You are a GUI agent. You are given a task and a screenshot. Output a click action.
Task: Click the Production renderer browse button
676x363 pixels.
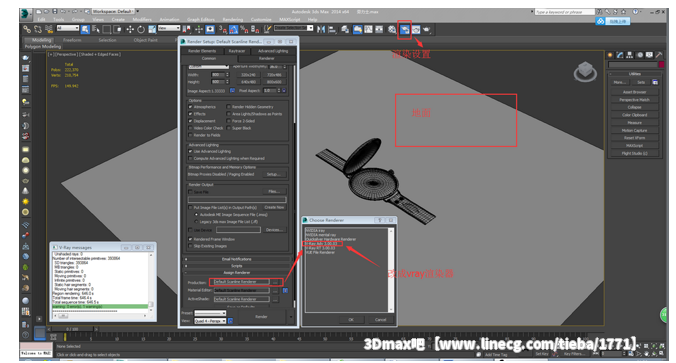275,282
